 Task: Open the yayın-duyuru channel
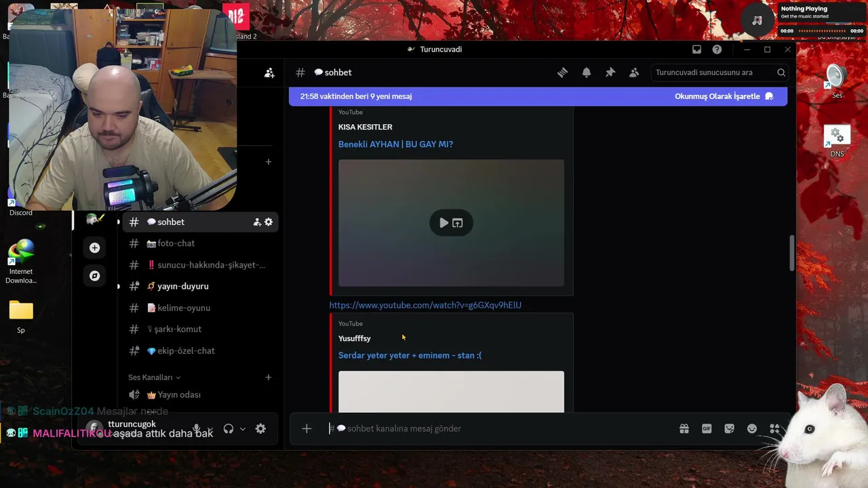(x=200, y=286)
